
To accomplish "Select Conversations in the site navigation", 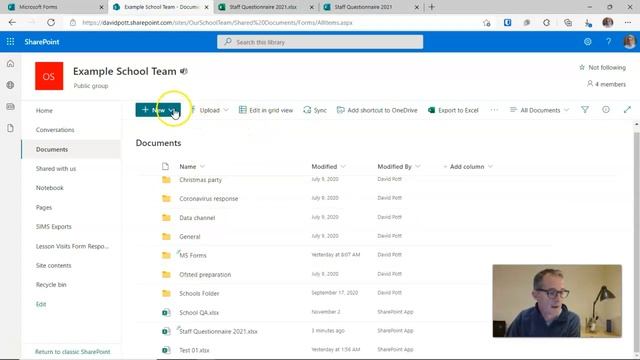I will pyautogui.click(x=55, y=130).
